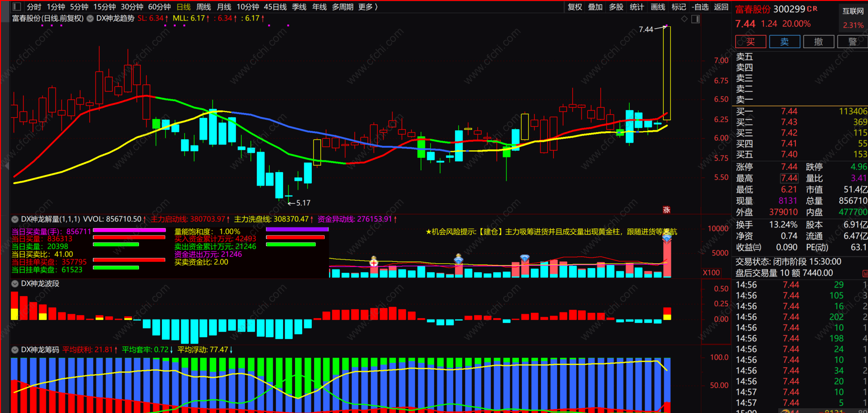Click the diamond signal on the latest volume bar
Viewport: 868px width, 413px height.
point(667,237)
